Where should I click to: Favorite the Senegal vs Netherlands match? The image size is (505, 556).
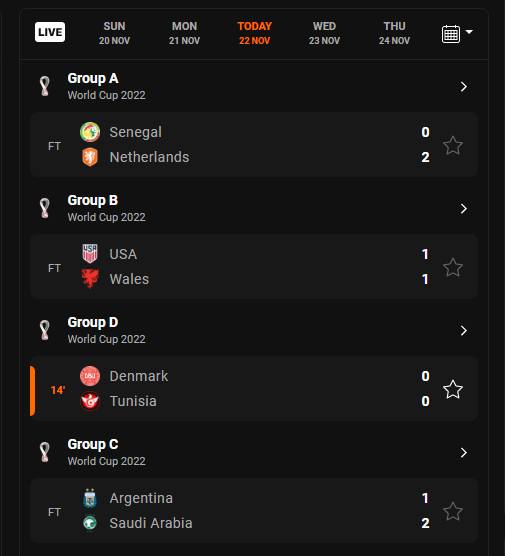(x=453, y=145)
